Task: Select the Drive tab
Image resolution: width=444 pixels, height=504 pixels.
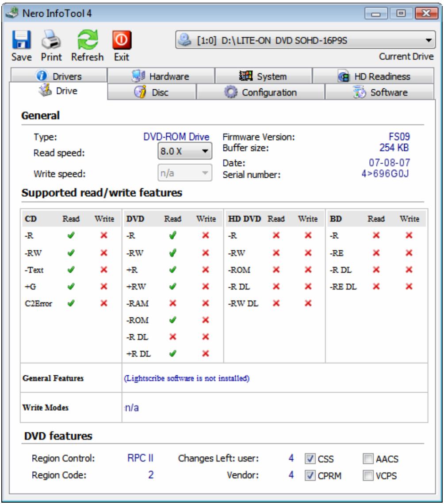Action: [x=58, y=91]
